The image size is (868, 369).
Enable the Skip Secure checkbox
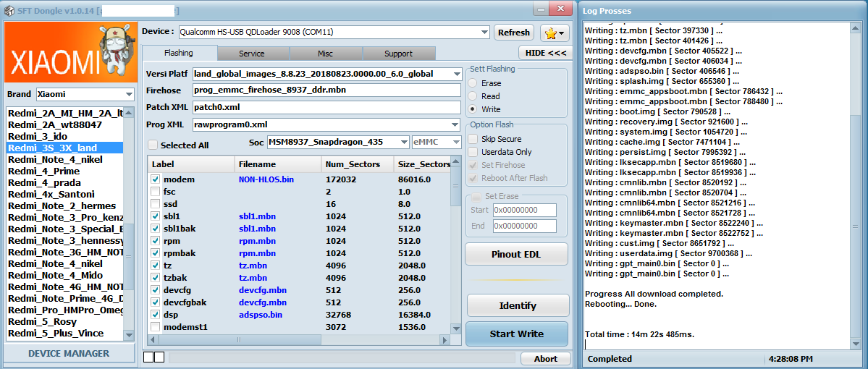coord(473,139)
